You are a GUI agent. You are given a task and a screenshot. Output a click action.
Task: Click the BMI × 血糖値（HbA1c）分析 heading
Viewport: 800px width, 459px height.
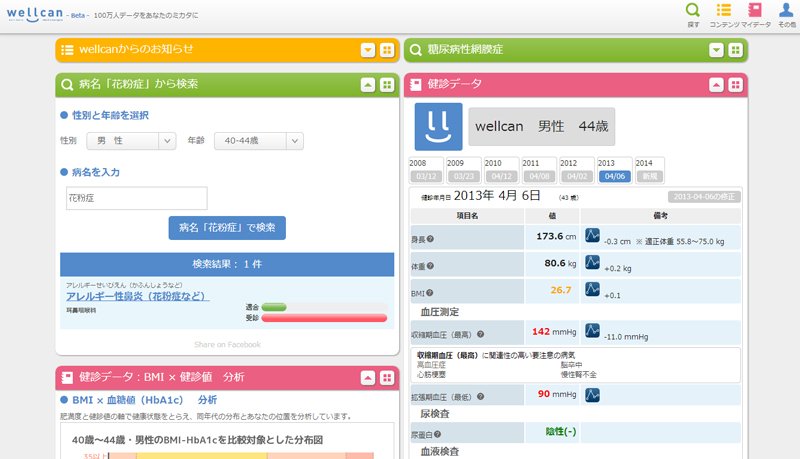pyautogui.click(x=144, y=400)
